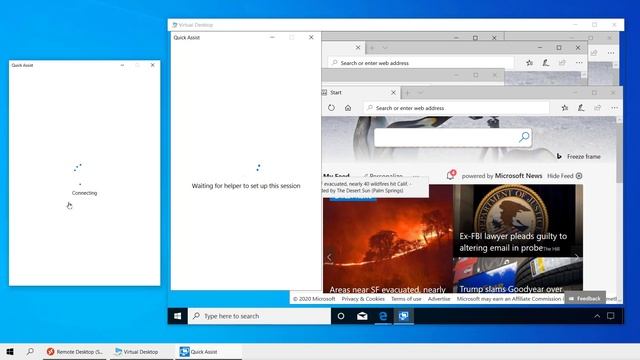Select Quick Assist icon in remote taskbar
Screen dimensions: 640x360
404,316
